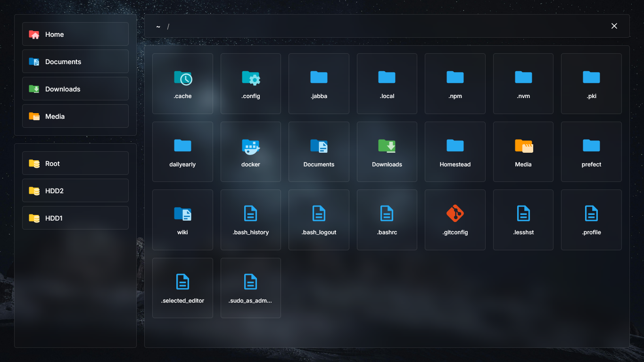
Task: Select the .bashrc file icon
Action: [387, 214]
